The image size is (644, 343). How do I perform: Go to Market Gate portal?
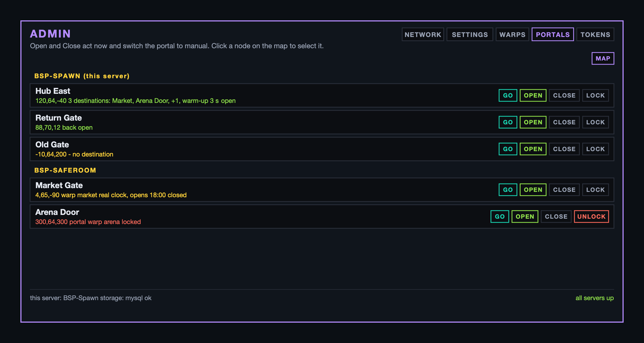(508, 190)
